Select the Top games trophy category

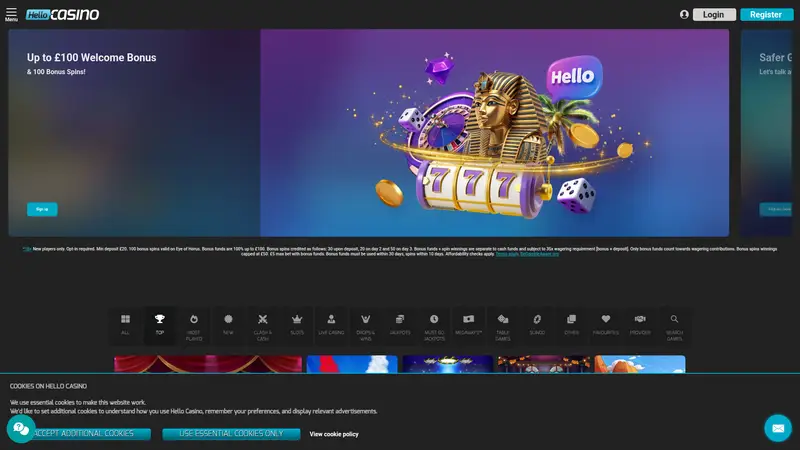[x=160, y=325]
